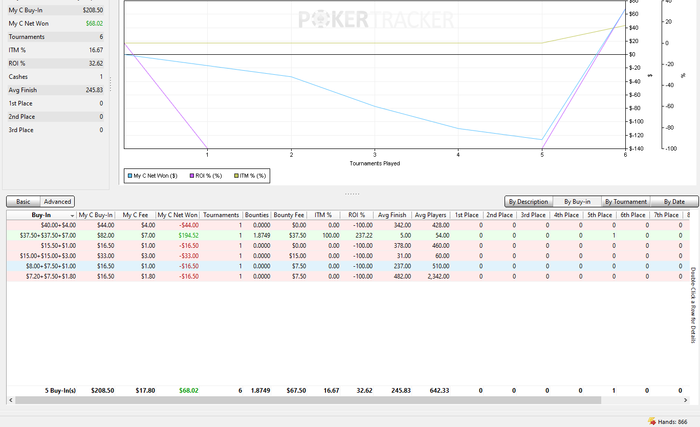The image size is (700, 427).
Task: Click the 2,342.00 Avg Players cell
Action: coord(438,276)
